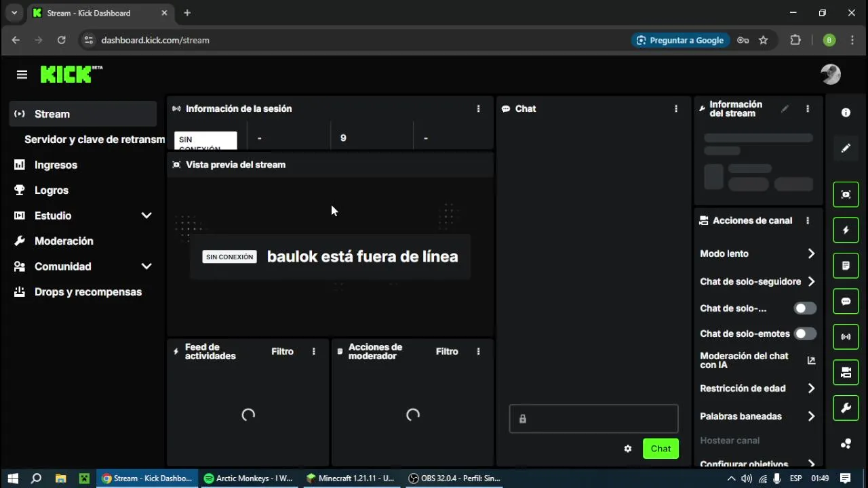Screen dimensions: 868x488
Task: Click the password key icon in address bar
Action: pyautogui.click(x=743, y=40)
